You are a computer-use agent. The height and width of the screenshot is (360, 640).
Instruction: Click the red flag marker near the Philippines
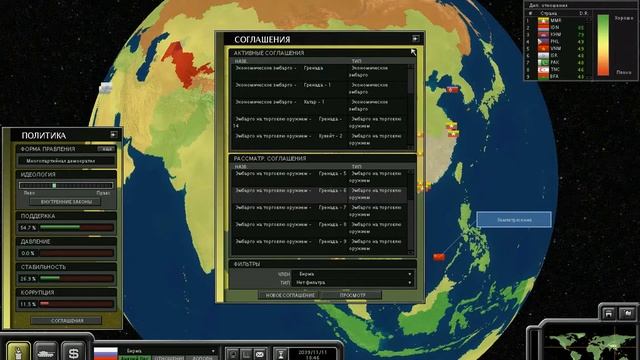click(439, 257)
